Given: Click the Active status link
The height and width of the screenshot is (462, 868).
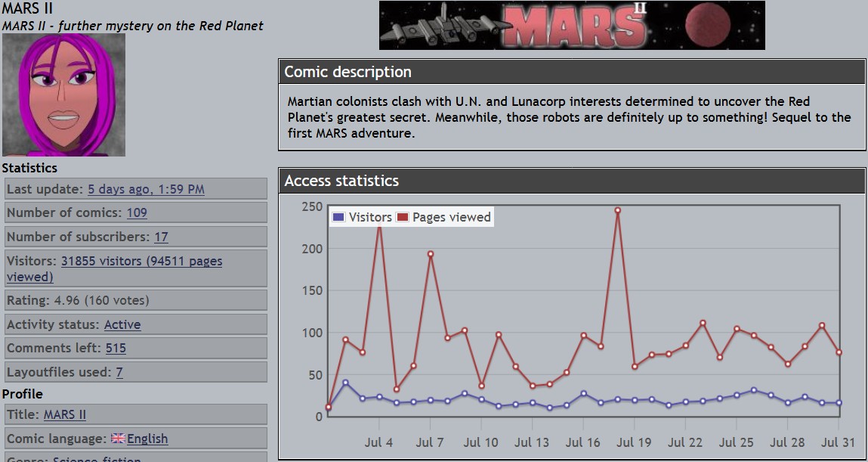Looking at the screenshot, I should [122, 324].
